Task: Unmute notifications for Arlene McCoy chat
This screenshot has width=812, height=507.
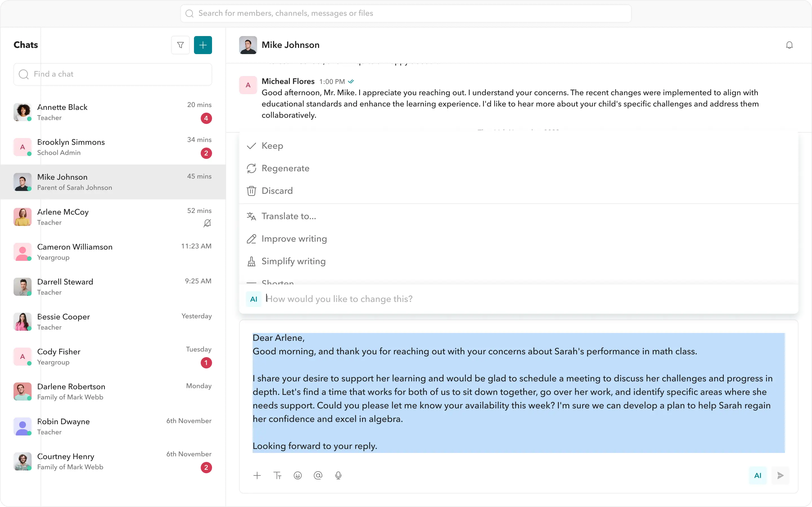Action: coord(207,223)
